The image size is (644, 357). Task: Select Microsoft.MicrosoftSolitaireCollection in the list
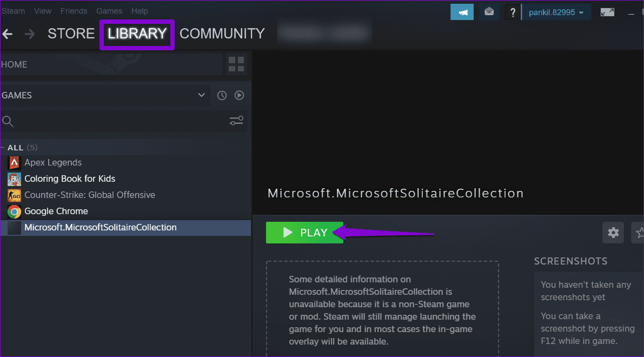coord(125,228)
